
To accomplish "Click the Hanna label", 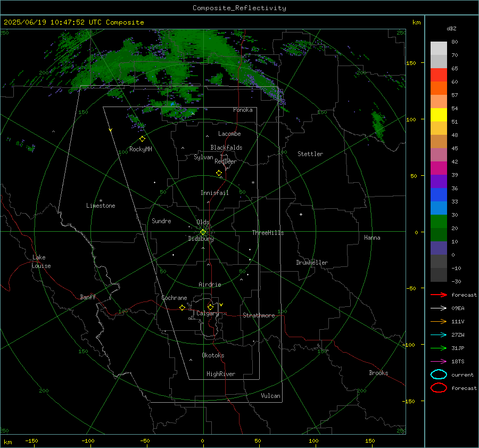I will tap(372, 238).
